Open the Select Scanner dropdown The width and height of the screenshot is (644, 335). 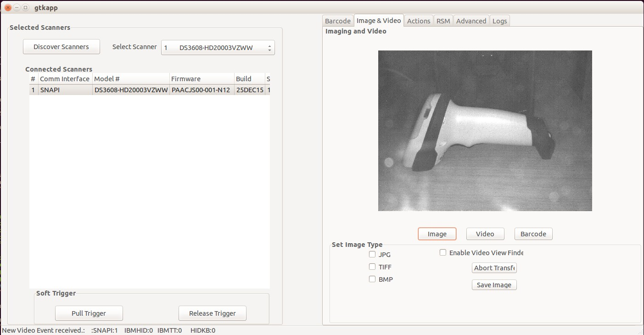click(218, 48)
